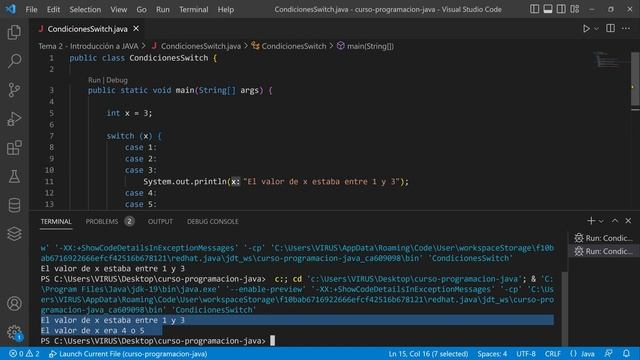The image size is (640, 360).
Task: Open the Source Control view
Action: [x=14, y=90]
